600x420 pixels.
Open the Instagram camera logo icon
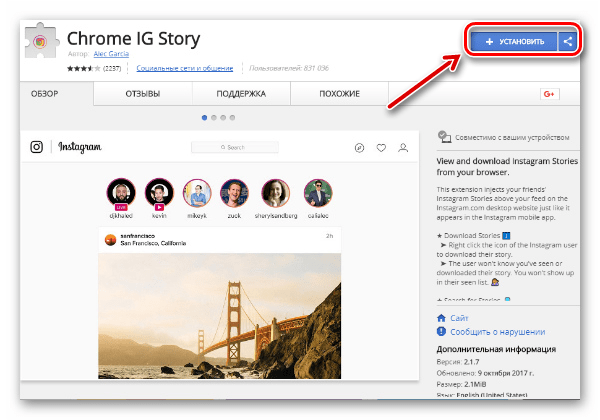37,147
